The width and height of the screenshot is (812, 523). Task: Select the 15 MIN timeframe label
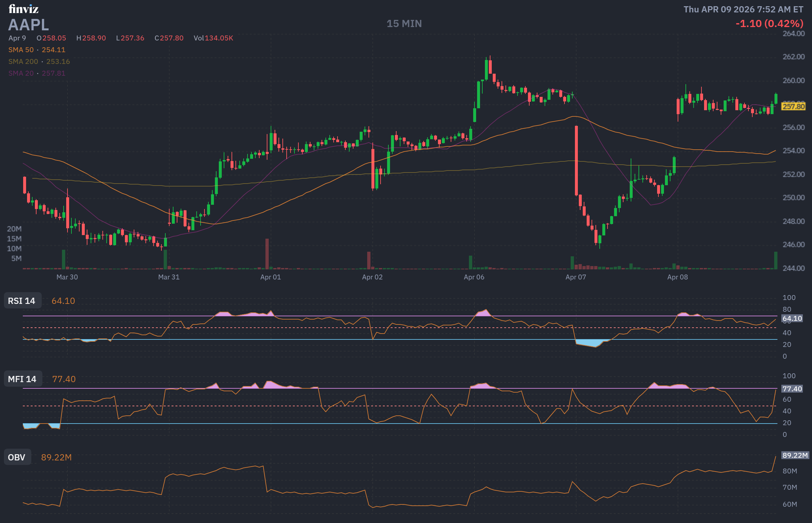pos(404,24)
